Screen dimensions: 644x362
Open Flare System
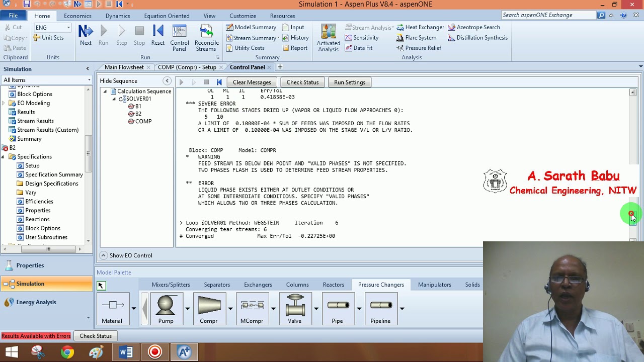[417, 38]
